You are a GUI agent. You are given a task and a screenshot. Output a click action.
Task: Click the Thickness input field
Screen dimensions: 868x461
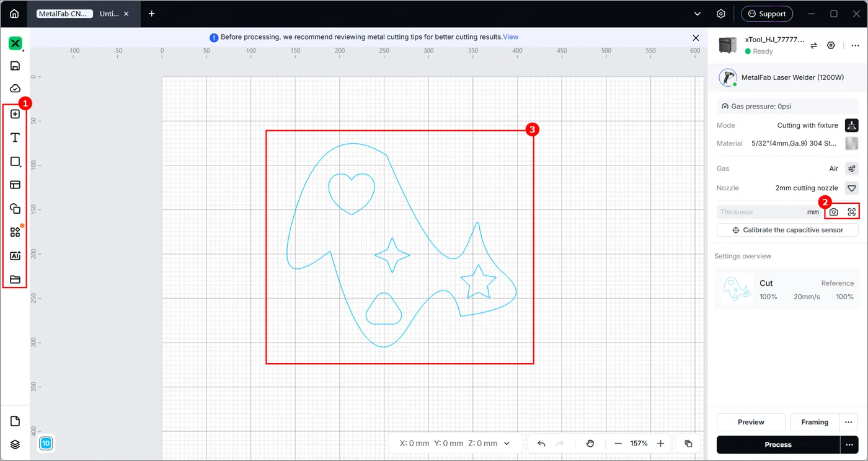point(760,212)
